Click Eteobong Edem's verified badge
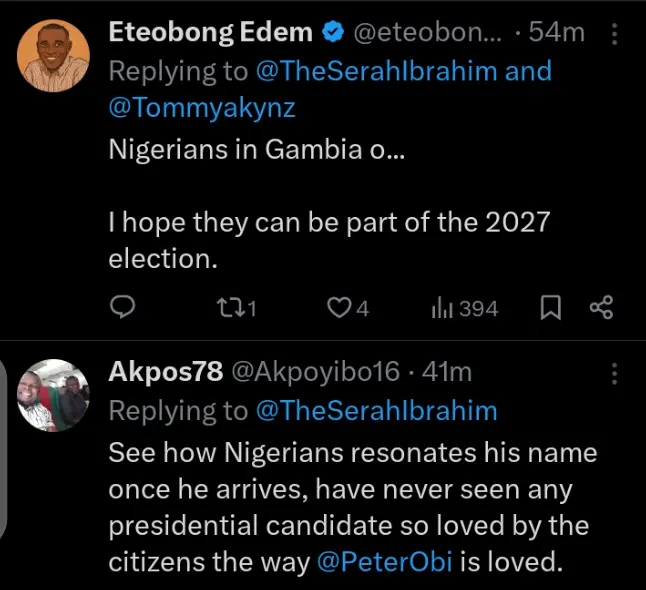646x590 pixels. click(x=331, y=33)
